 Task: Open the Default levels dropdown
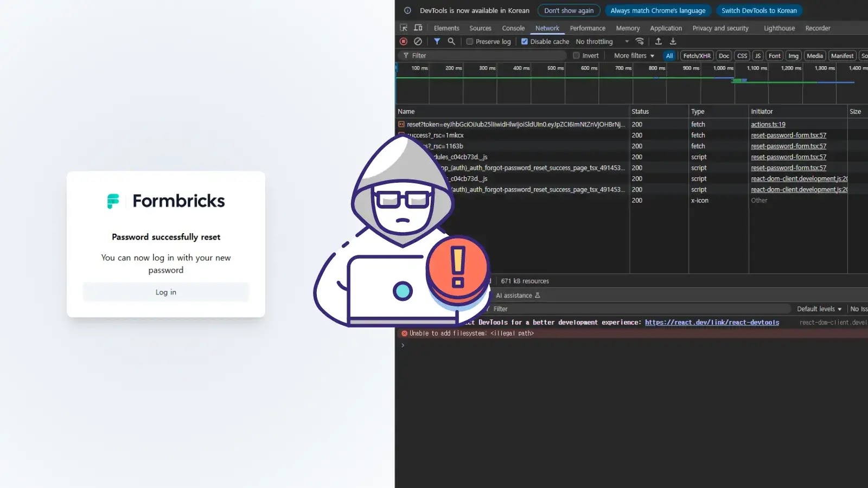(819, 309)
